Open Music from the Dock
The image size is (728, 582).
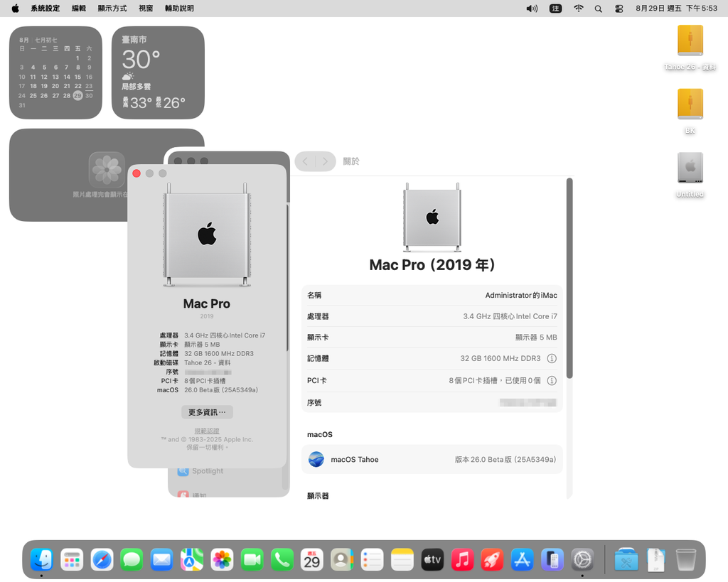pyautogui.click(x=462, y=559)
